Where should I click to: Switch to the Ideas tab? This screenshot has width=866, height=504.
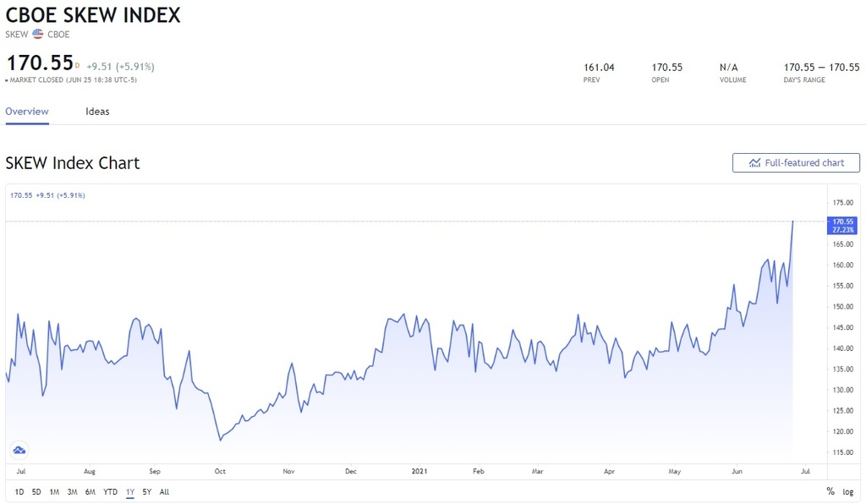point(97,112)
